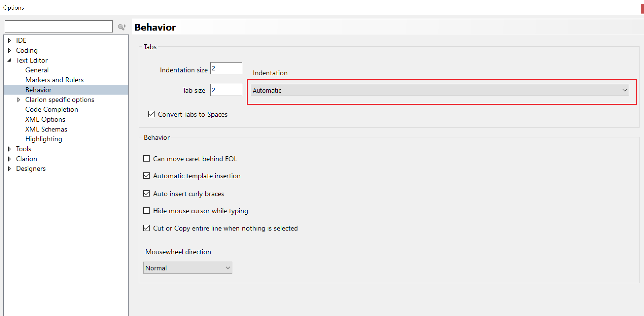Select XML Schemas in the tree
644x316 pixels.
pyautogui.click(x=46, y=129)
